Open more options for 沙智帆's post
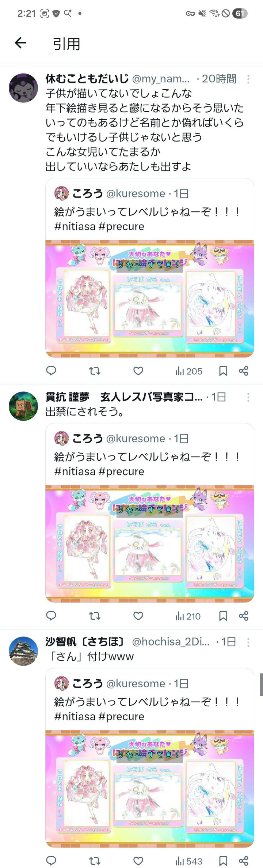263x868 pixels. click(248, 642)
